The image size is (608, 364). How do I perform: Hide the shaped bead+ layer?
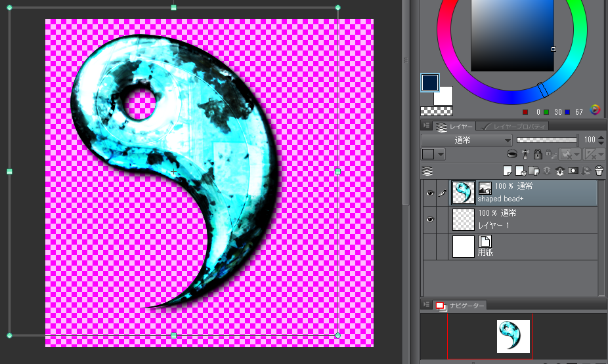[430, 193]
